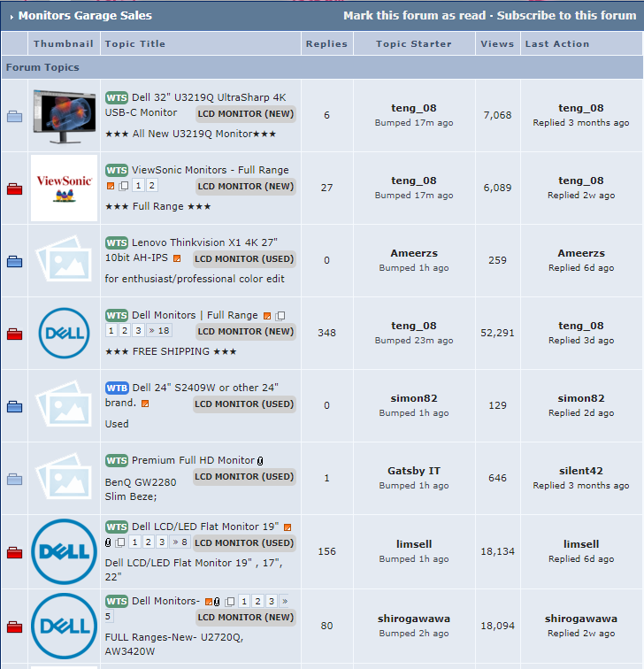Click the WTS badge on the Lenovo Thinkvision topic
Image resolution: width=644 pixels, height=669 pixels.
pos(117,242)
